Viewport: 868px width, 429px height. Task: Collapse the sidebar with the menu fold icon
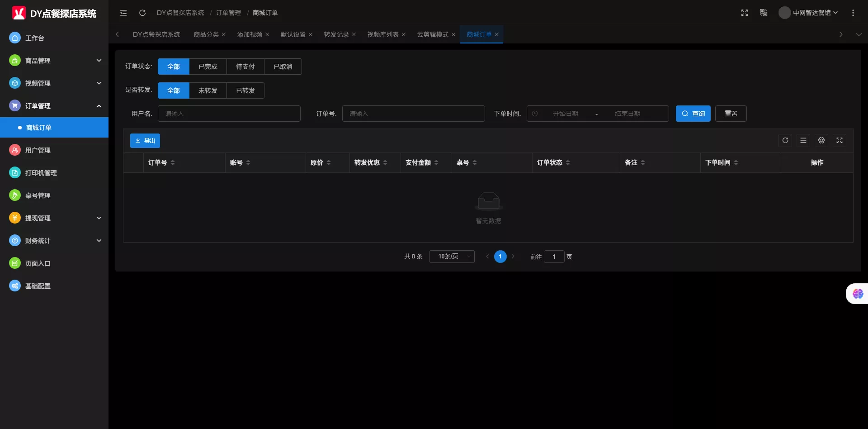(x=123, y=13)
